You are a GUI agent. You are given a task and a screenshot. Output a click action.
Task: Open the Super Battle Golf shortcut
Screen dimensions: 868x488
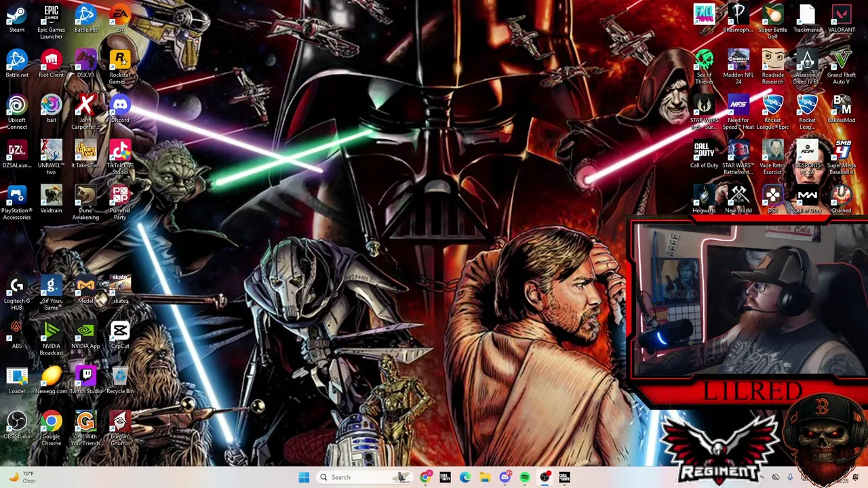click(772, 22)
